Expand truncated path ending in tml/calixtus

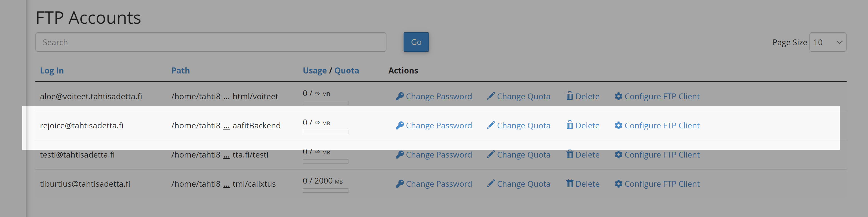tap(226, 184)
